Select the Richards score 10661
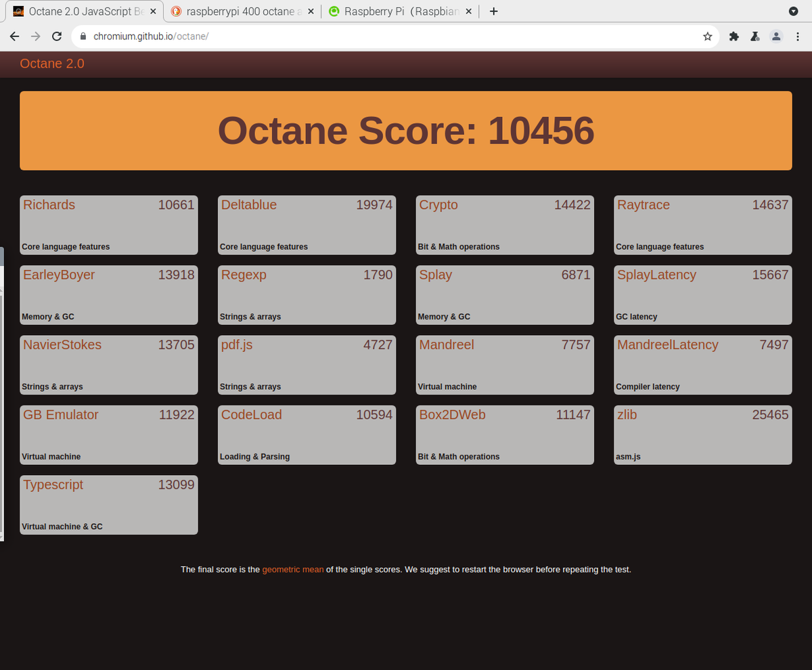 [176, 204]
